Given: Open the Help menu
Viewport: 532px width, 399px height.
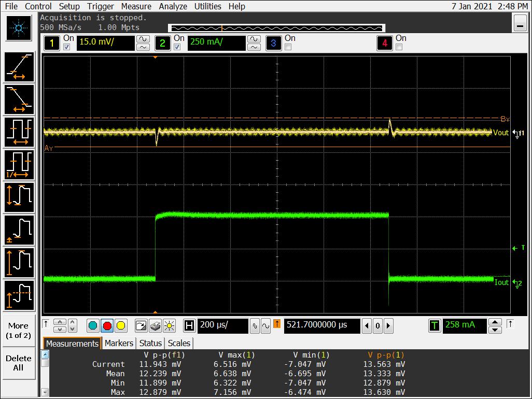Looking at the screenshot, I should pyautogui.click(x=237, y=6).
